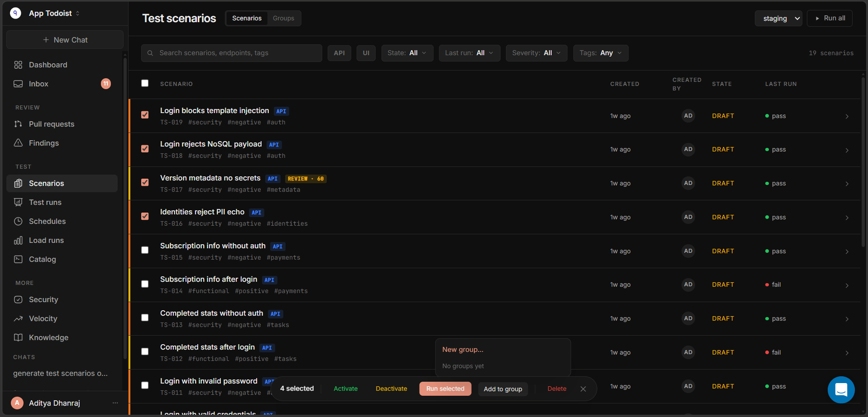Click the Load runs bar chart icon

(x=18, y=240)
